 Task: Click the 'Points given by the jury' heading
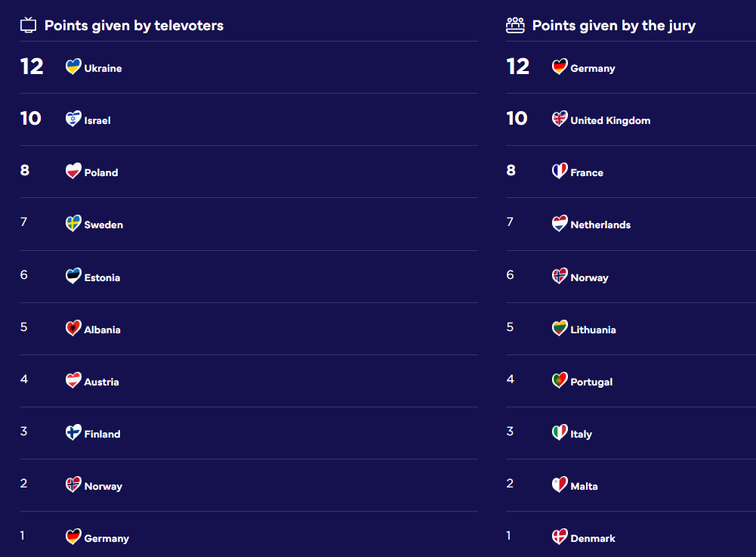pos(614,26)
